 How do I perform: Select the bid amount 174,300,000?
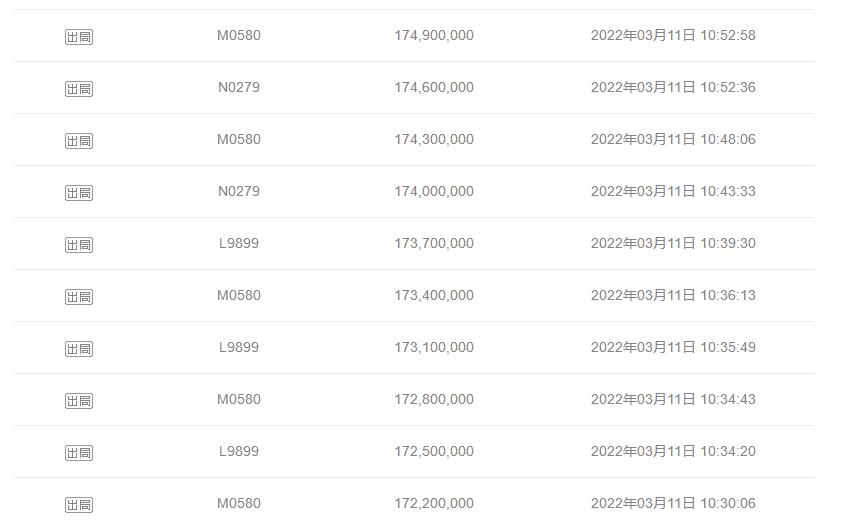pos(434,139)
